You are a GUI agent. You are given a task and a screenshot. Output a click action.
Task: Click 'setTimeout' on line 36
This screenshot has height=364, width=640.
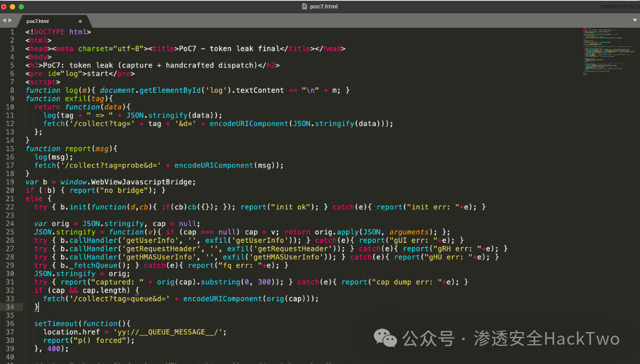(56, 324)
